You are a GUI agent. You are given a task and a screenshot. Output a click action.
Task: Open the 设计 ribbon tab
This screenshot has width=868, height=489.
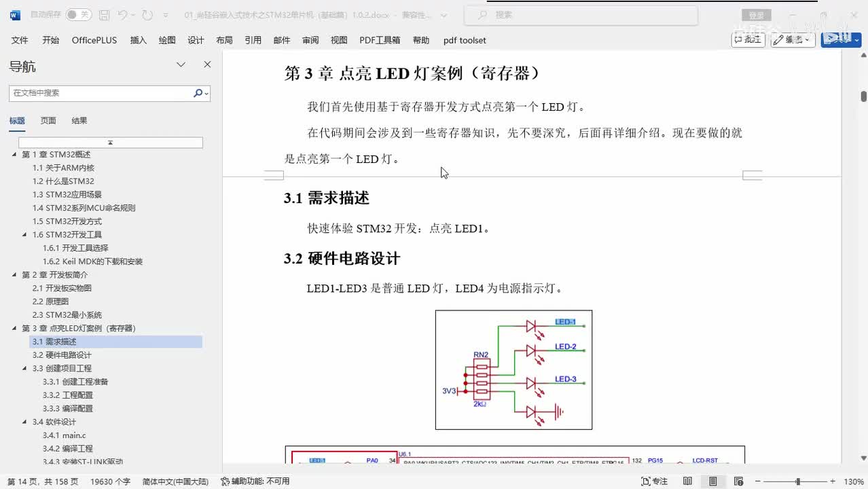coord(196,41)
